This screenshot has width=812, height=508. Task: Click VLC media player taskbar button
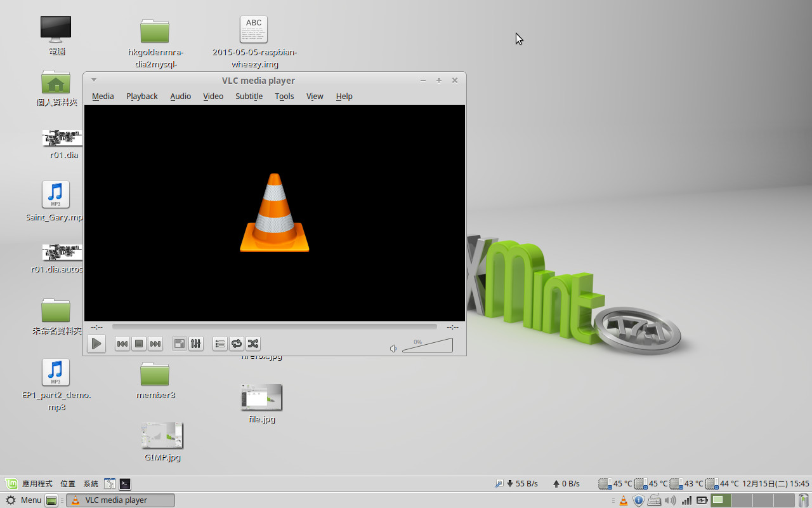pyautogui.click(x=121, y=500)
